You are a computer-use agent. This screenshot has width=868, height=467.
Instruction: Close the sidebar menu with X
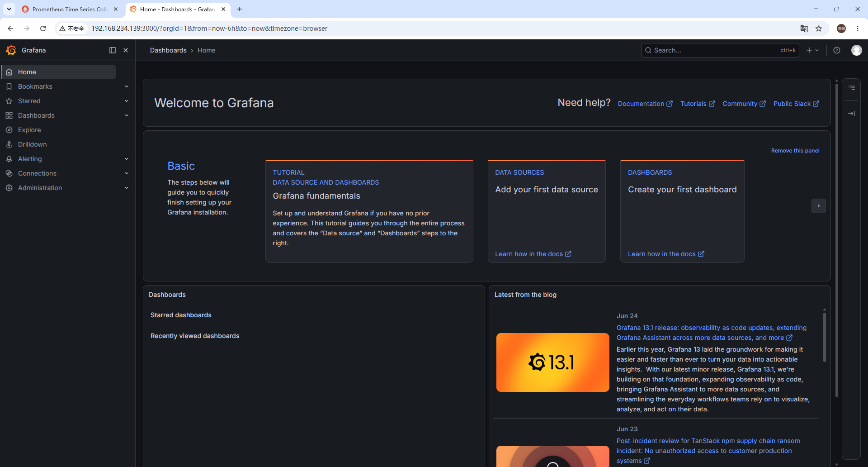coord(126,50)
